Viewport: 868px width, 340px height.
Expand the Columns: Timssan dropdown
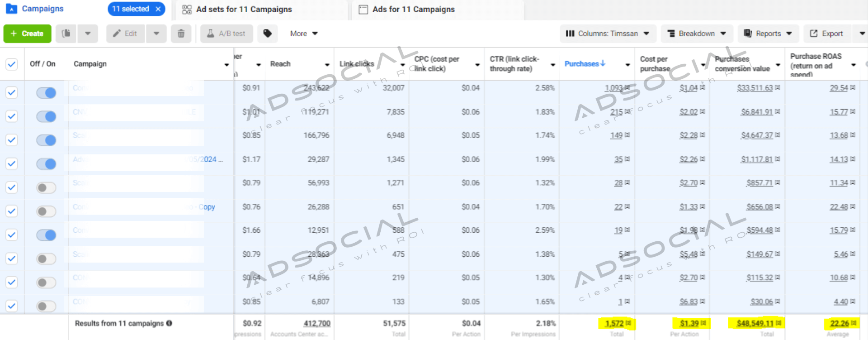click(607, 34)
